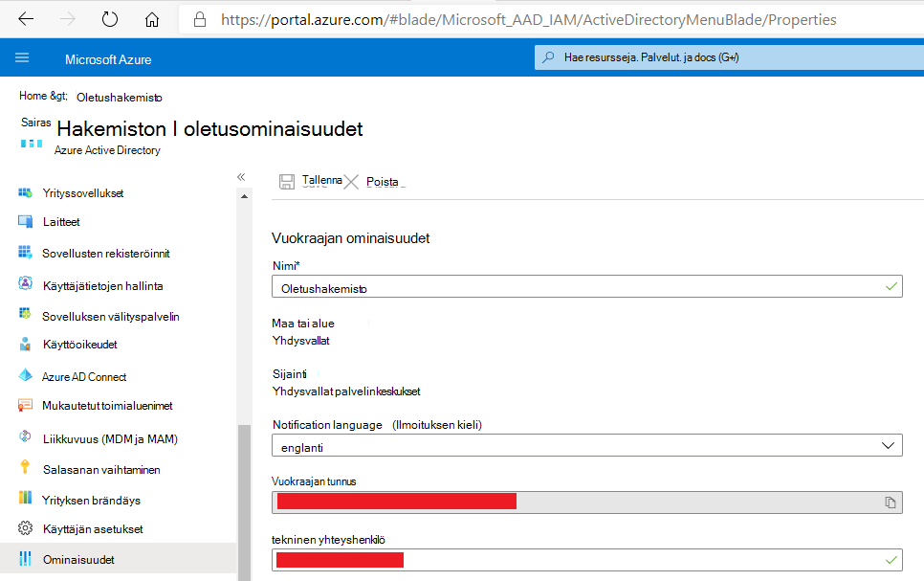The image size is (924, 581).
Task: Click the sidebar scroll-up arrow
Action: 244,196
